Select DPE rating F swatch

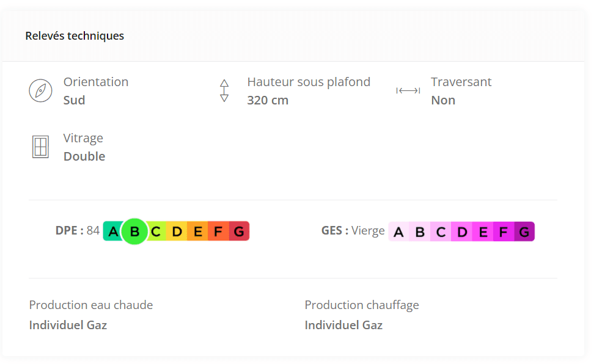click(x=218, y=231)
